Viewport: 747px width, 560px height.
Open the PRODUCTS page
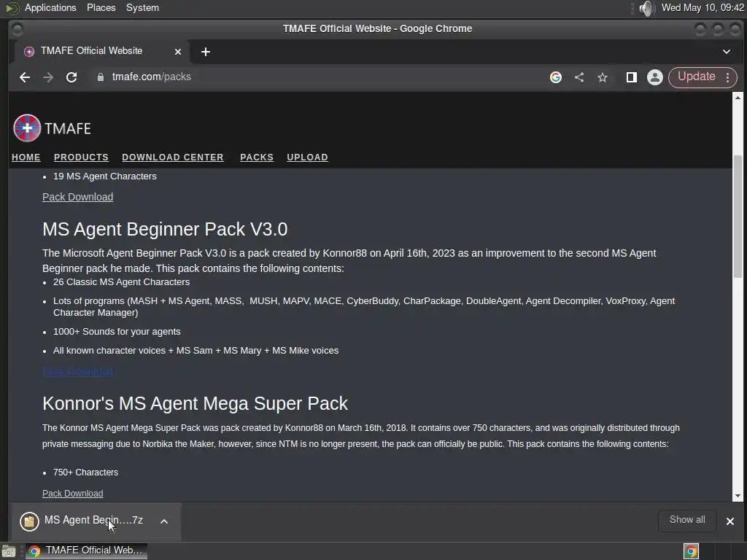pos(81,157)
